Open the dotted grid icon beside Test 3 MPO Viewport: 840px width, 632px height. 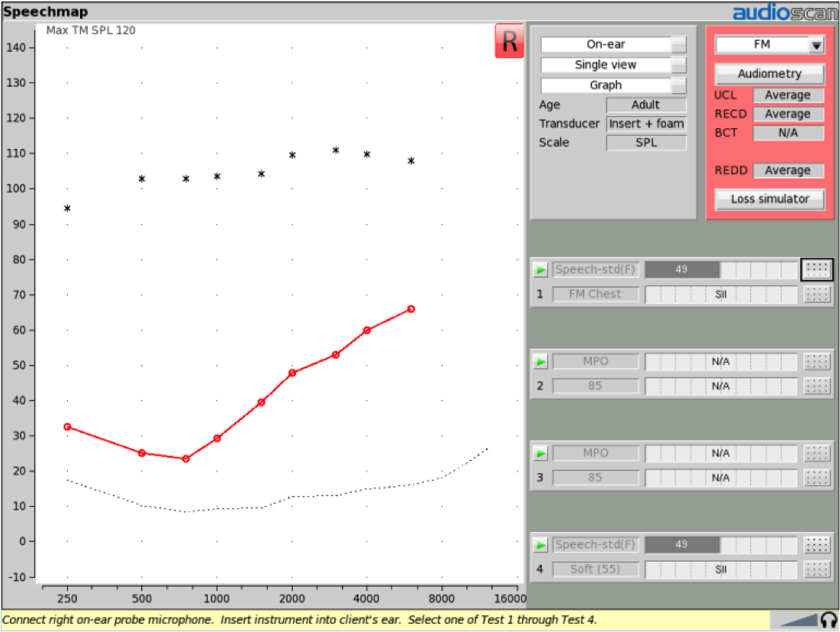pyautogui.click(x=816, y=453)
